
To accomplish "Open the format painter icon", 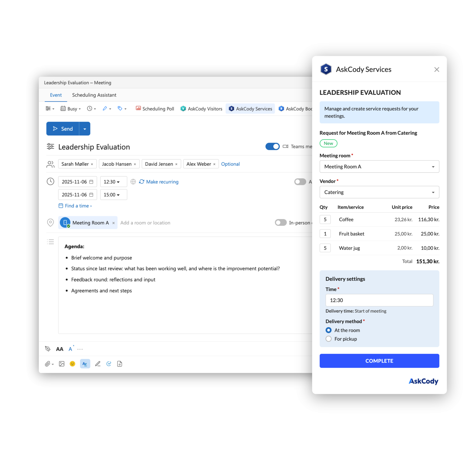I will click(x=48, y=349).
